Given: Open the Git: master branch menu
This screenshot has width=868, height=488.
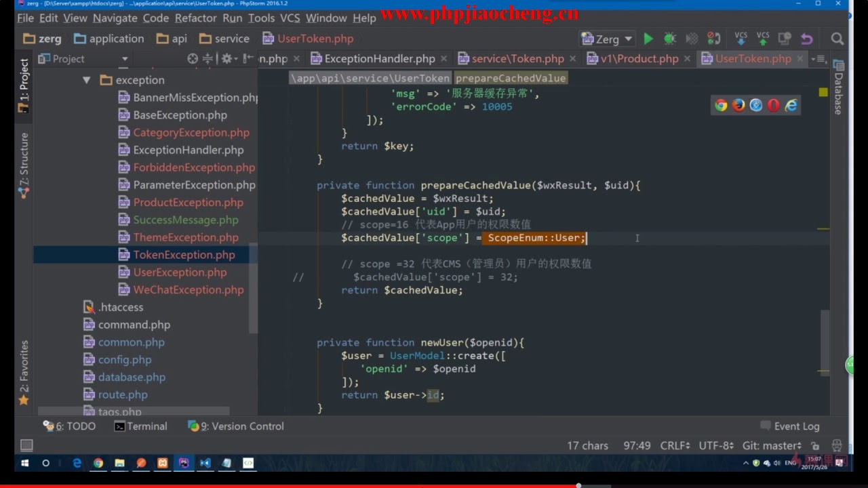Looking at the screenshot, I should click(x=772, y=445).
